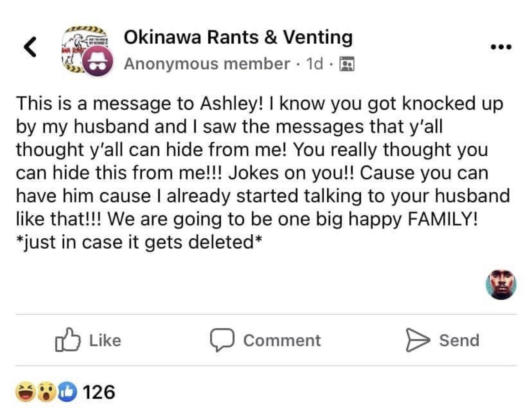
Task: Toggle Like on this post
Action: coord(88,340)
